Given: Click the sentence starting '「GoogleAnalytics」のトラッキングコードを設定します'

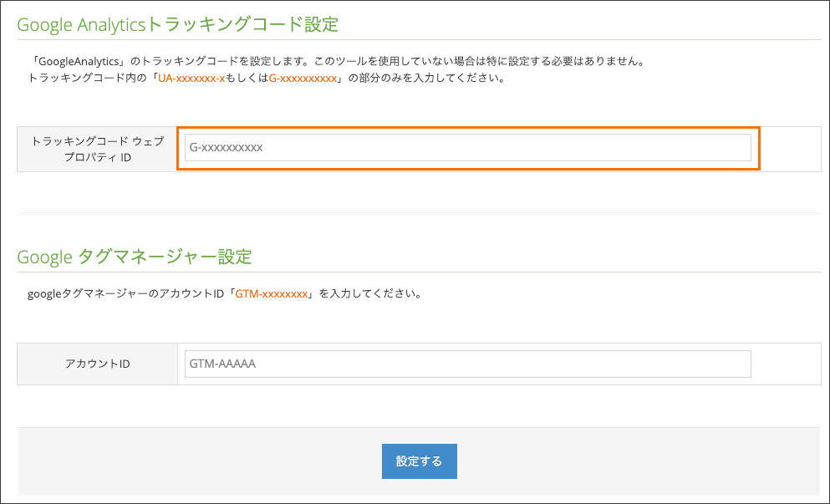Looking at the screenshot, I should pos(337,61).
